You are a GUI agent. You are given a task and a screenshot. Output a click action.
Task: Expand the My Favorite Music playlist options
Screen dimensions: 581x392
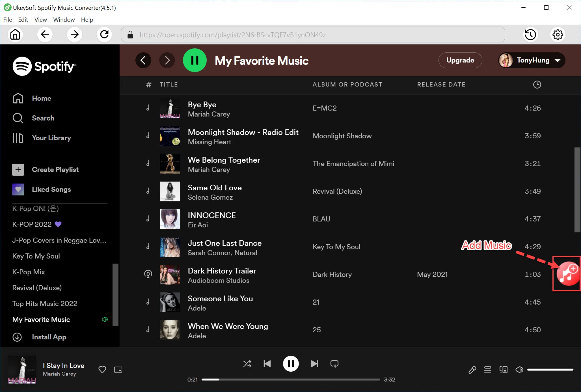[41, 319]
